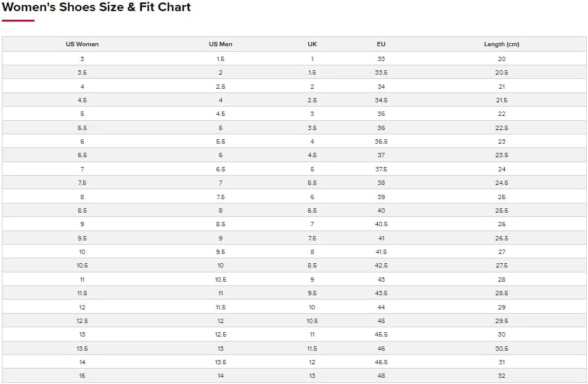588x384 pixels.
Task: Click EU size 36.5 cell
Action: (x=381, y=141)
